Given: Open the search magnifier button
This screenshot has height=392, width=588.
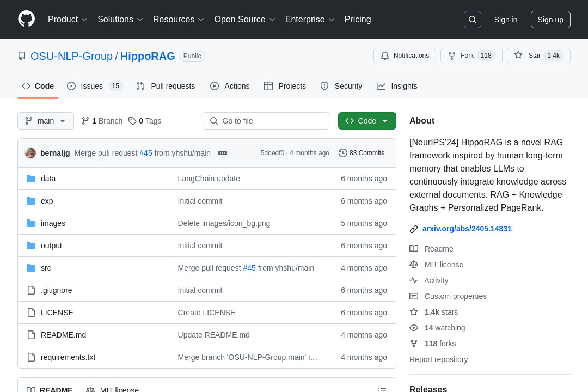Looking at the screenshot, I should 473,20.
